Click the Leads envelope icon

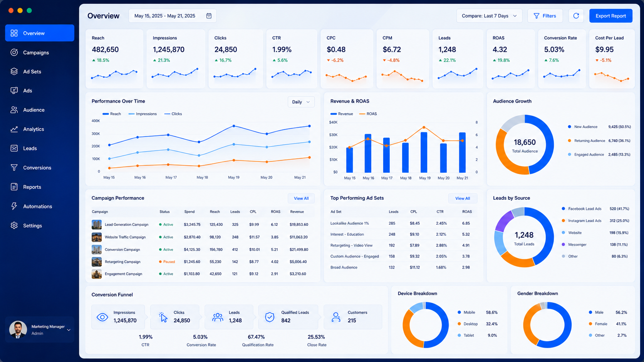pyautogui.click(x=14, y=148)
